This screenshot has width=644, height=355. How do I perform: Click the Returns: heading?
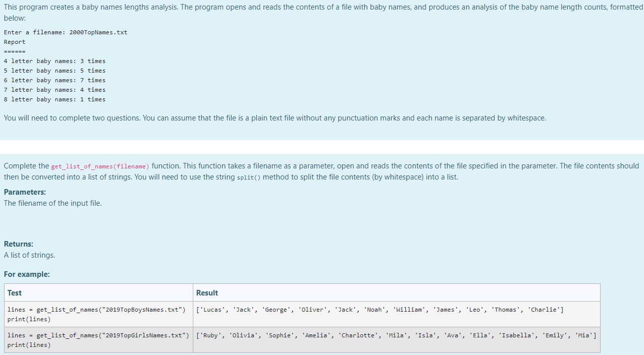19,244
